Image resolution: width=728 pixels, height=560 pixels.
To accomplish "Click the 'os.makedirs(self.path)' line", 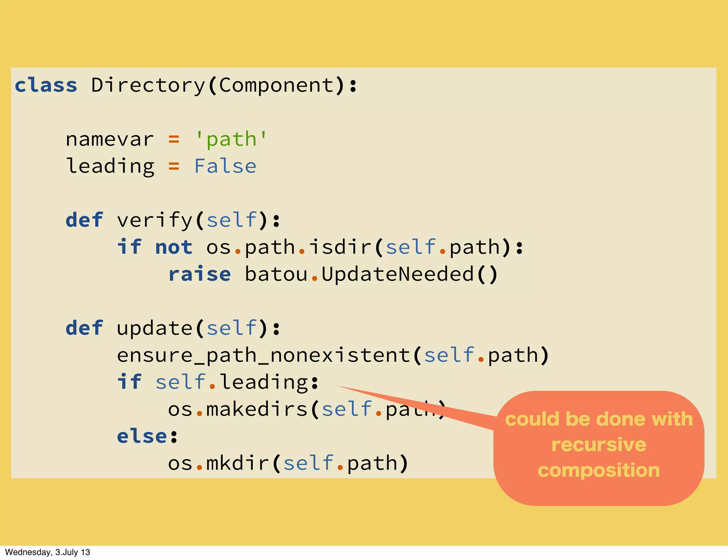I will pos(307,409).
